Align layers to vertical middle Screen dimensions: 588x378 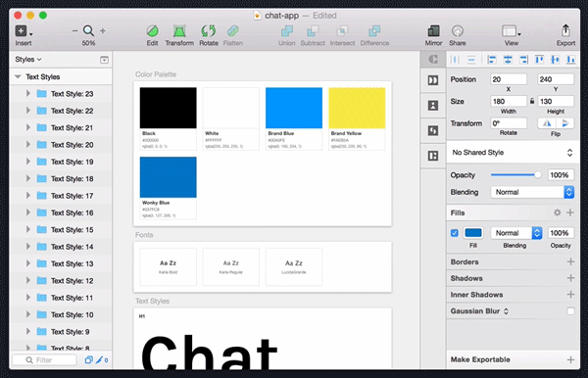click(555, 60)
